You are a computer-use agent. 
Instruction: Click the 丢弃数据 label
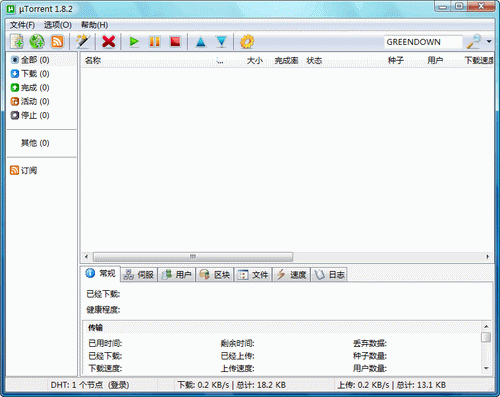click(x=370, y=343)
